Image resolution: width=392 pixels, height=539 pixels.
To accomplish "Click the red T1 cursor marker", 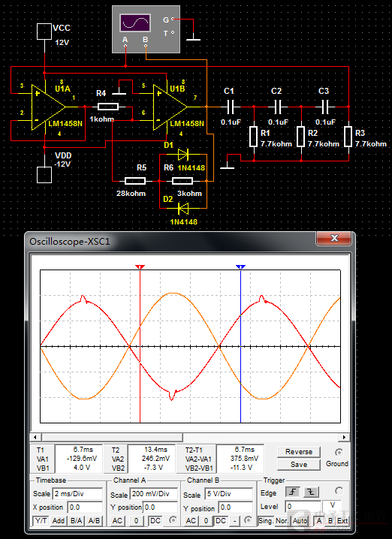I will pyautogui.click(x=140, y=267).
